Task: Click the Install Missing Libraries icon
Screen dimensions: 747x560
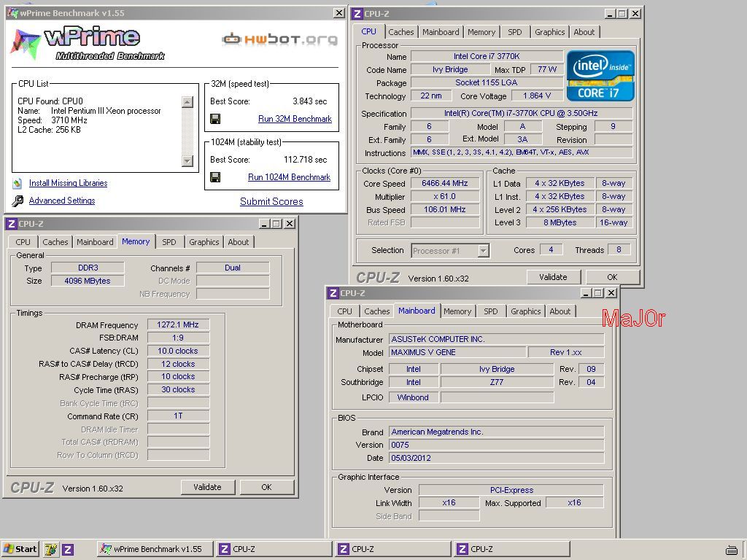Action: (x=18, y=183)
